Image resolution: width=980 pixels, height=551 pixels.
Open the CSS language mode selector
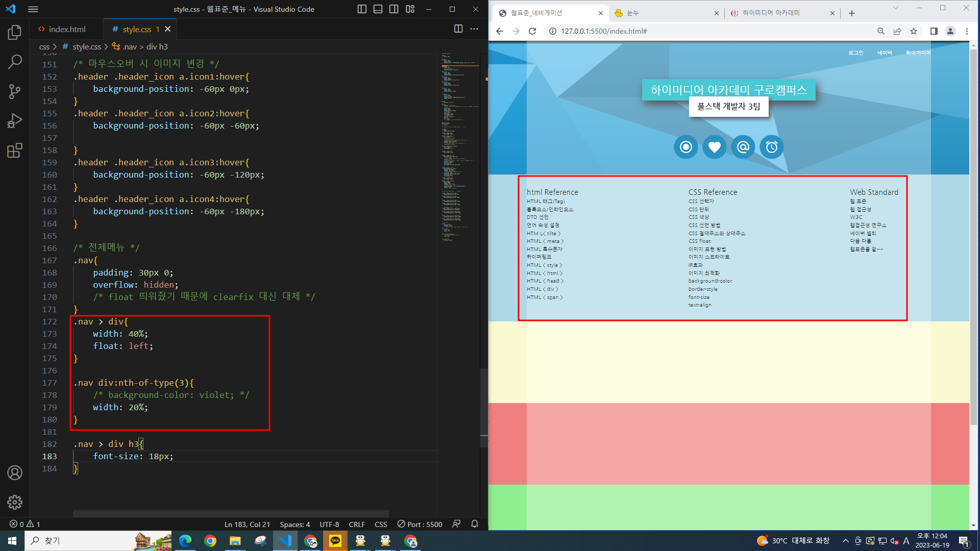coord(381,524)
